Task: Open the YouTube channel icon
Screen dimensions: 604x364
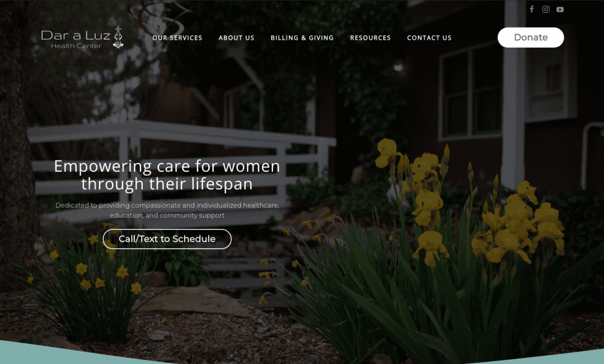Action: click(x=560, y=9)
